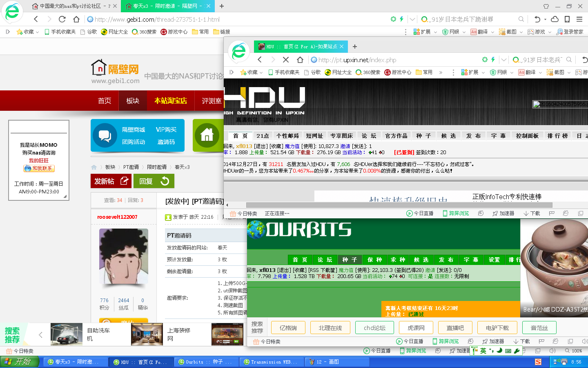588x368 pixels.
Task: Open the address history dropdown in gebi1 window
Action: [x=412, y=19]
